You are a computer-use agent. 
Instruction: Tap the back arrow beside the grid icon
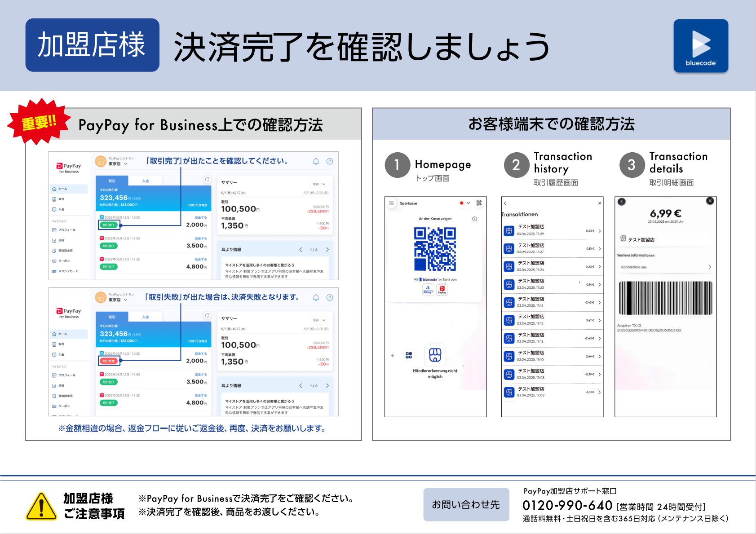393,355
